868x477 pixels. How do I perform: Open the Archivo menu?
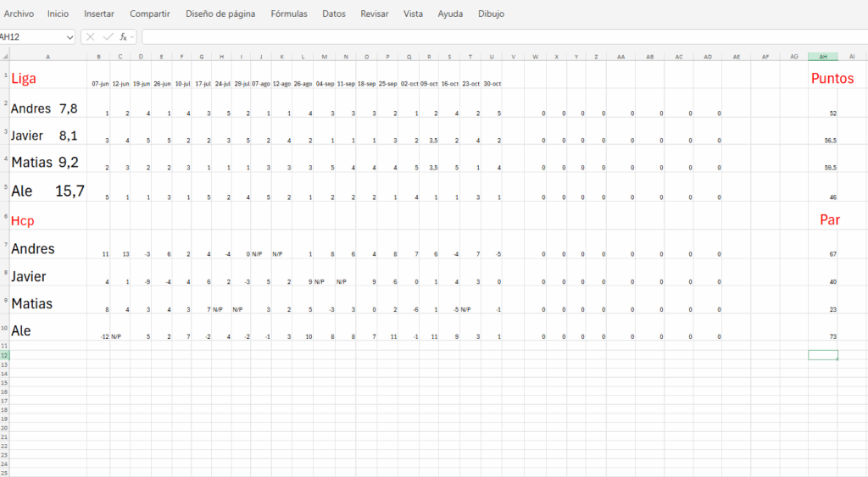(18, 14)
